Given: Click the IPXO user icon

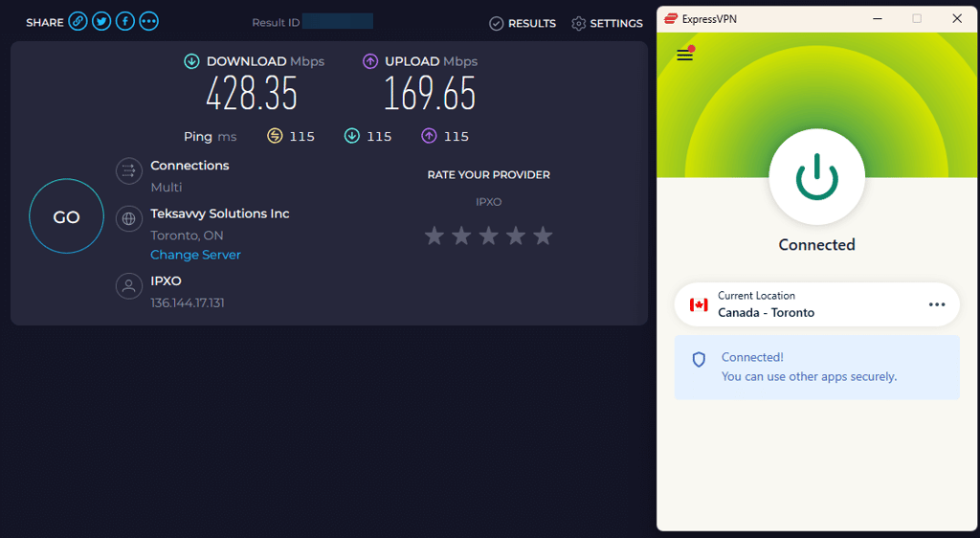Looking at the screenshot, I should pos(129,286).
